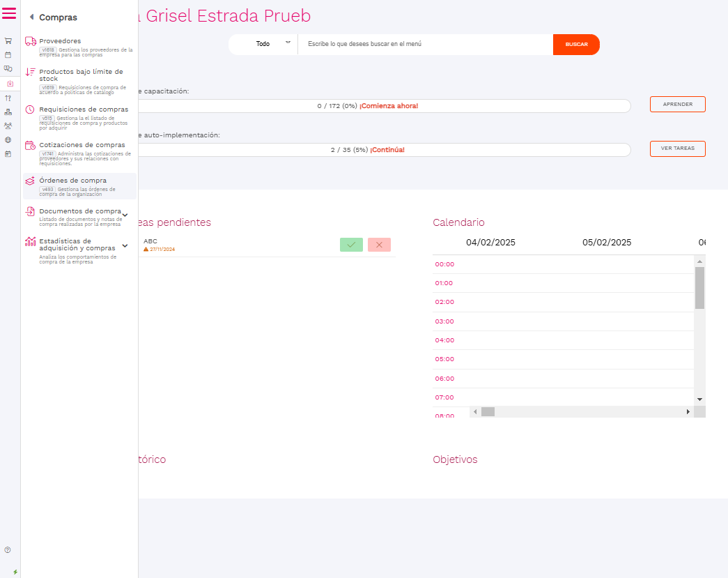
Task: Click the menu search input field
Action: pyautogui.click(x=425, y=44)
